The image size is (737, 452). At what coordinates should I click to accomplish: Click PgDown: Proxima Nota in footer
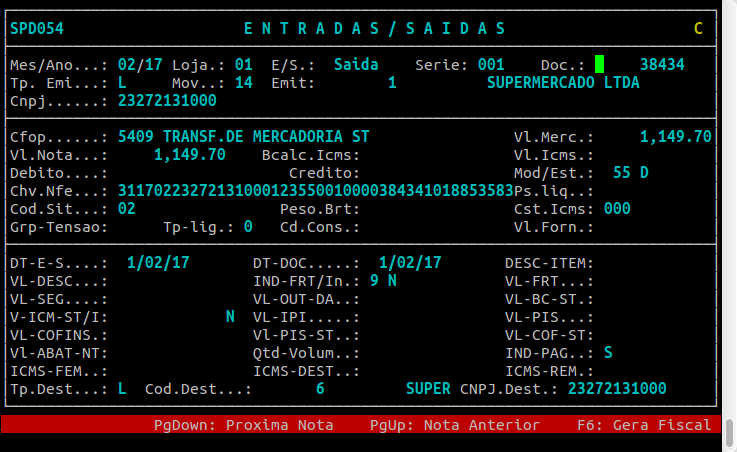[243, 425]
